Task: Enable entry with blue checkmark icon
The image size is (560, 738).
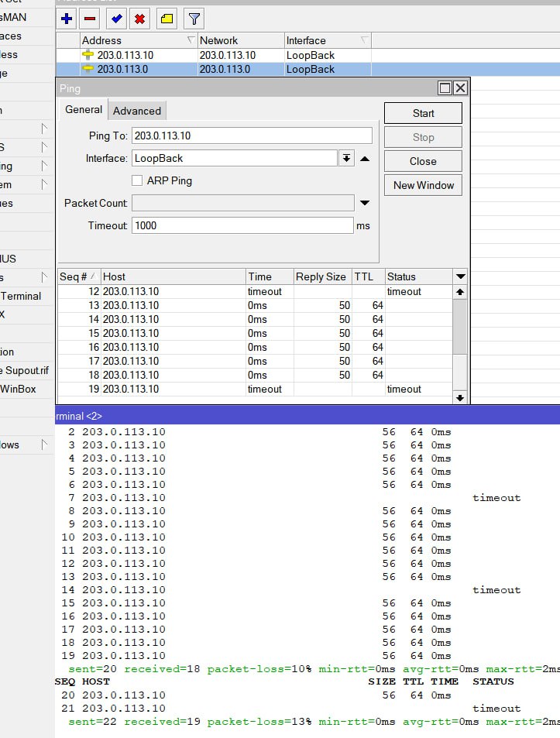Action: [116, 19]
